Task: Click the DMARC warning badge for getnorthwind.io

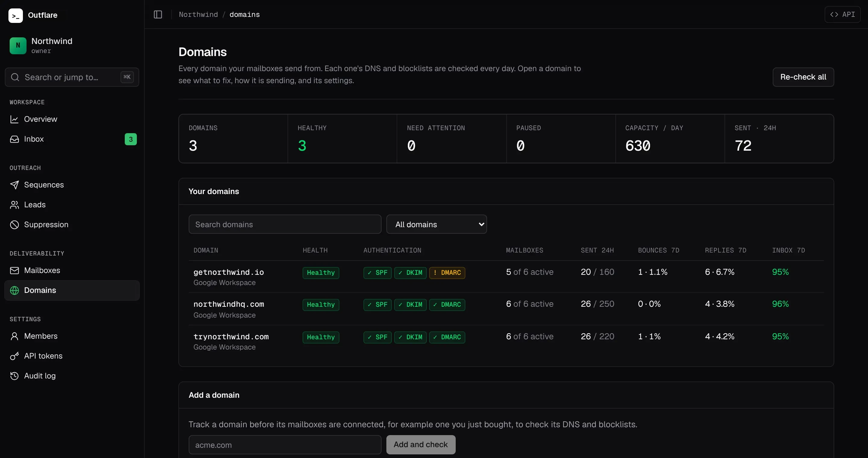Action: (447, 273)
